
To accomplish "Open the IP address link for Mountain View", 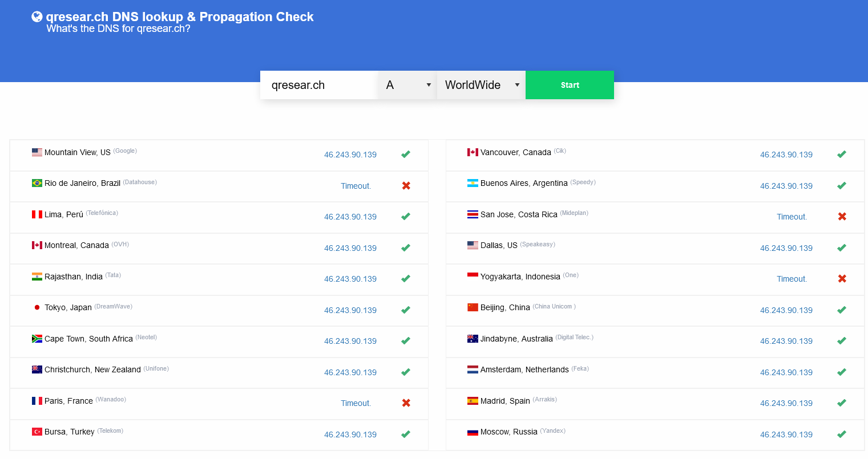I will [350, 155].
